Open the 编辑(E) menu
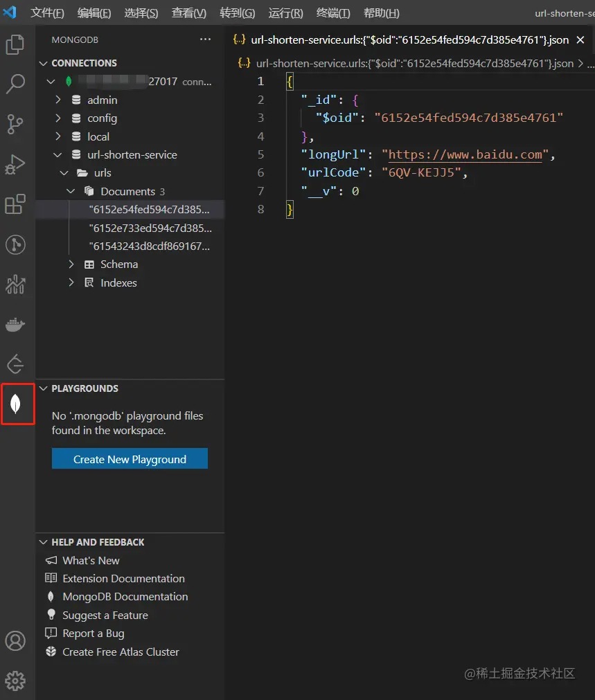The width and height of the screenshot is (595, 700). tap(94, 13)
